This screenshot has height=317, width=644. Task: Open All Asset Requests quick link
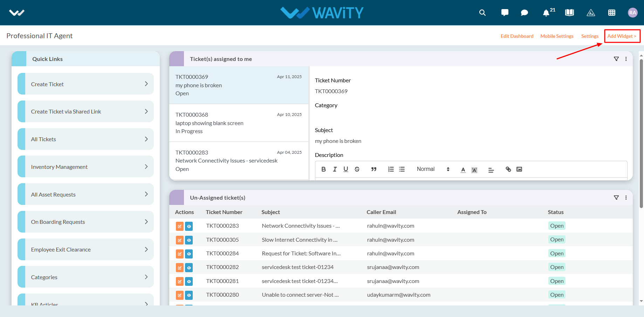click(x=85, y=194)
